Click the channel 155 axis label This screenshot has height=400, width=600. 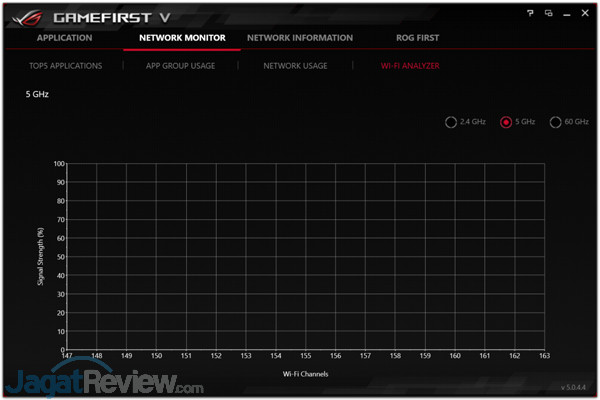tap(305, 356)
